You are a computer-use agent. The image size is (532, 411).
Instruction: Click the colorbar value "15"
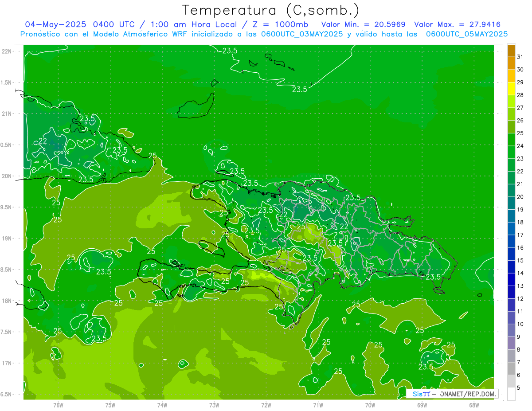tap(520, 260)
